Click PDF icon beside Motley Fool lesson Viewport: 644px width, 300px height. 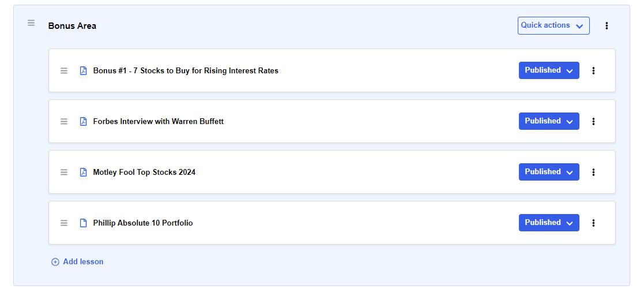click(x=84, y=172)
